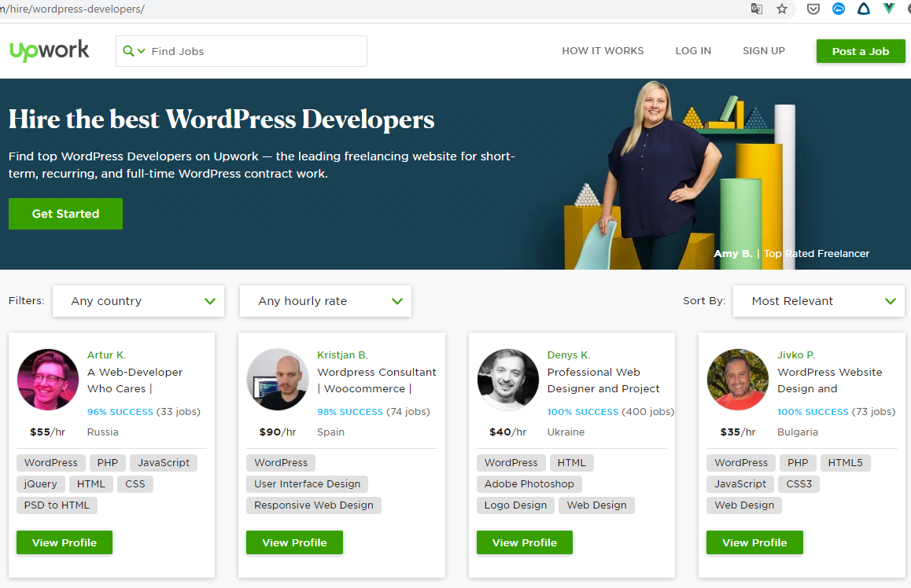The height and width of the screenshot is (588, 911).
Task: Expand the Most Relevant sort dropdown
Action: click(819, 300)
